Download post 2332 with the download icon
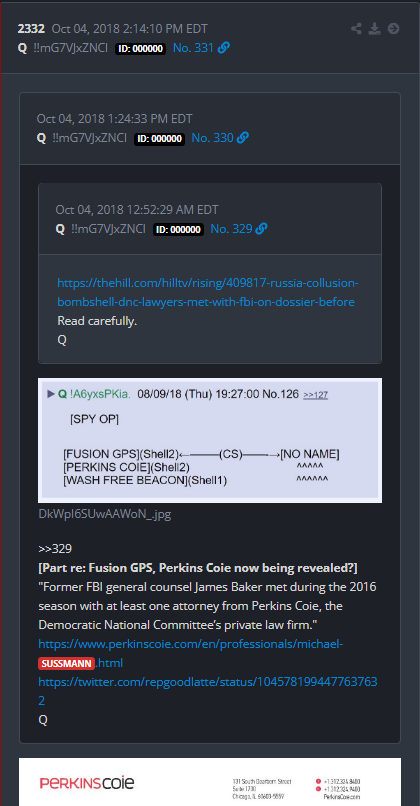This screenshot has width=420, height=806. (375, 29)
